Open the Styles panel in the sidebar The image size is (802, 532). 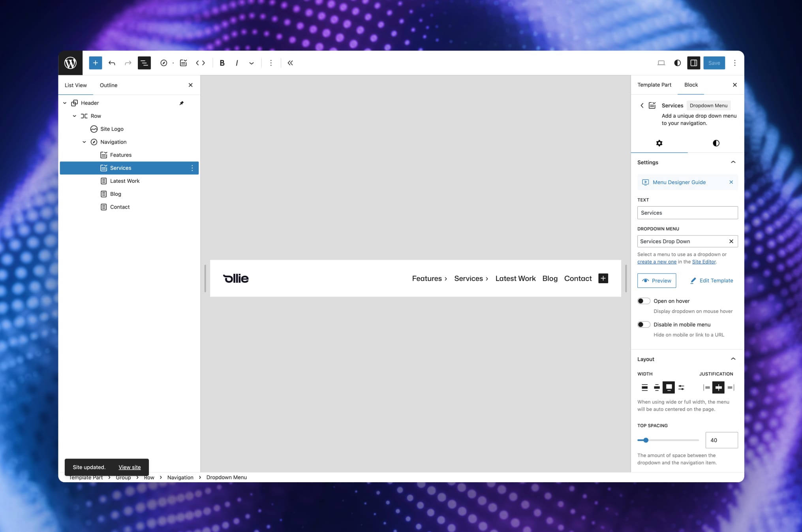click(x=716, y=143)
